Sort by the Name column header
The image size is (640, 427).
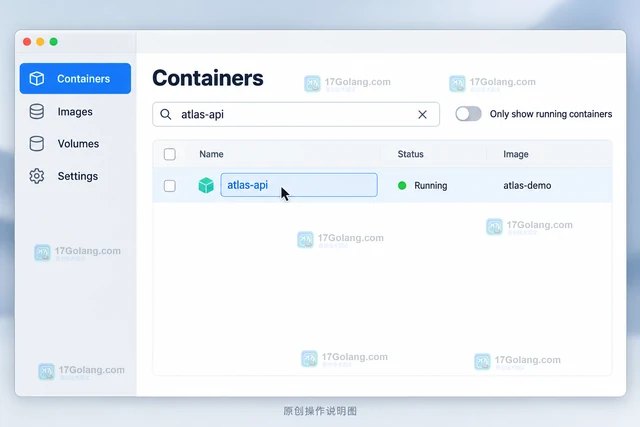click(211, 154)
